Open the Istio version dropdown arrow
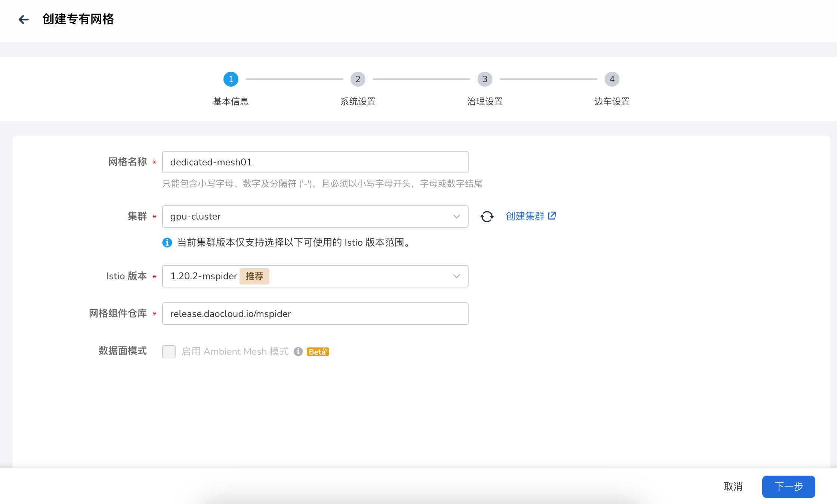The height and width of the screenshot is (504, 837). pyautogui.click(x=456, y=276)
